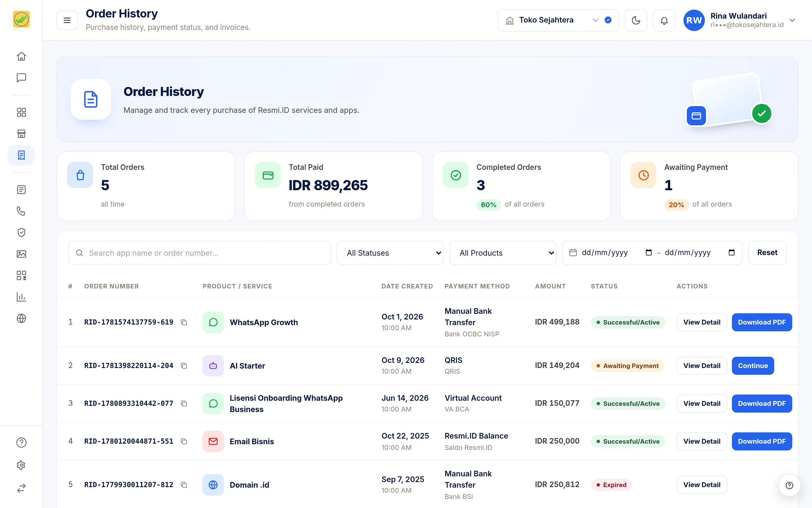Click the Awaiting Payment status badge

click(x=627, y=365)
